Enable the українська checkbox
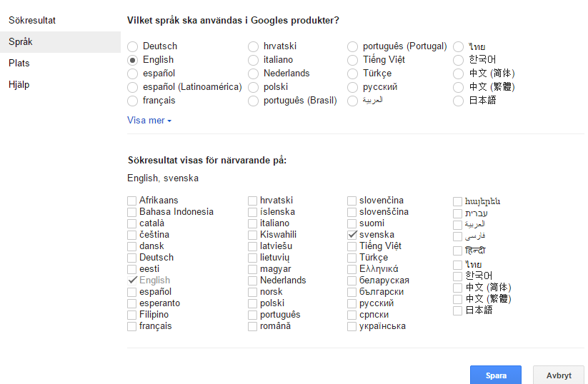 click(352, 326)
